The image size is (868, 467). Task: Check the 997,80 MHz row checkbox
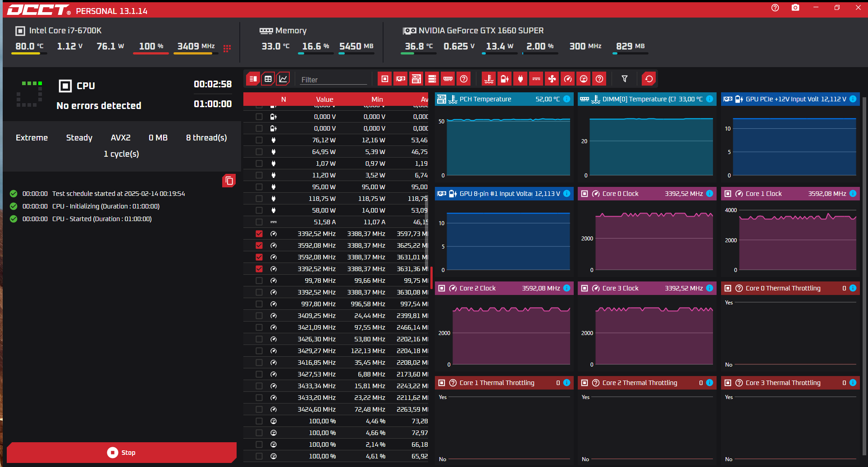click(x=259, y=304)
